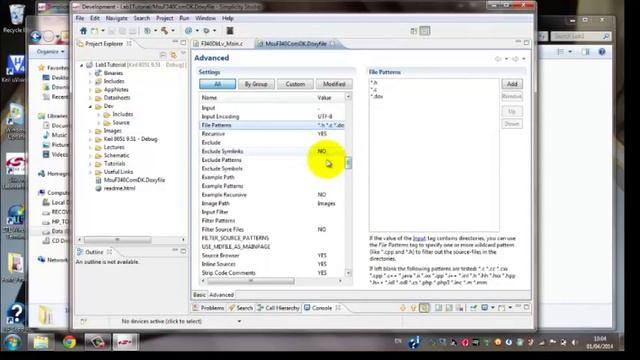The image size is (640, 360).
Task: Switch to the Basic tab
Action: coord(199,295)
